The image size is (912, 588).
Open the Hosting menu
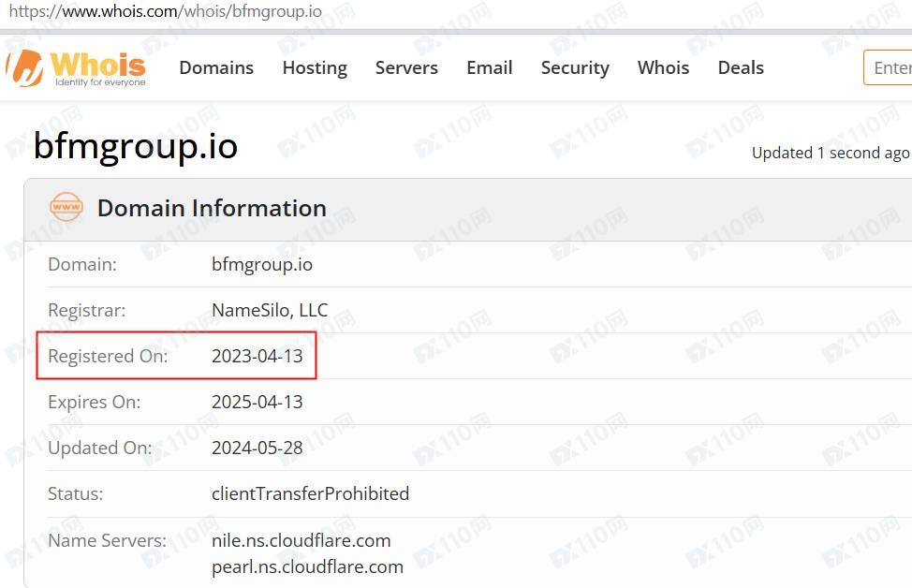pyautogui.click(x=315, y=68)
